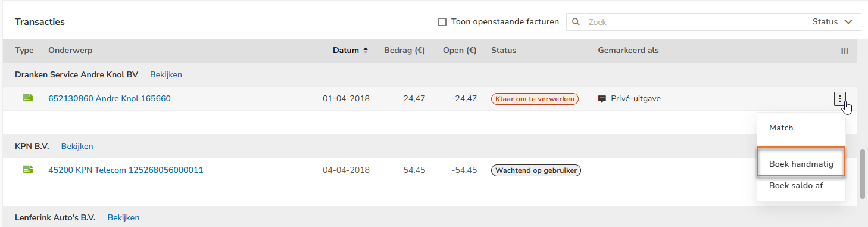
Task: Click the Klaar om te verwerken status badge
Action: pyautogui.click(x=535, y=99)
